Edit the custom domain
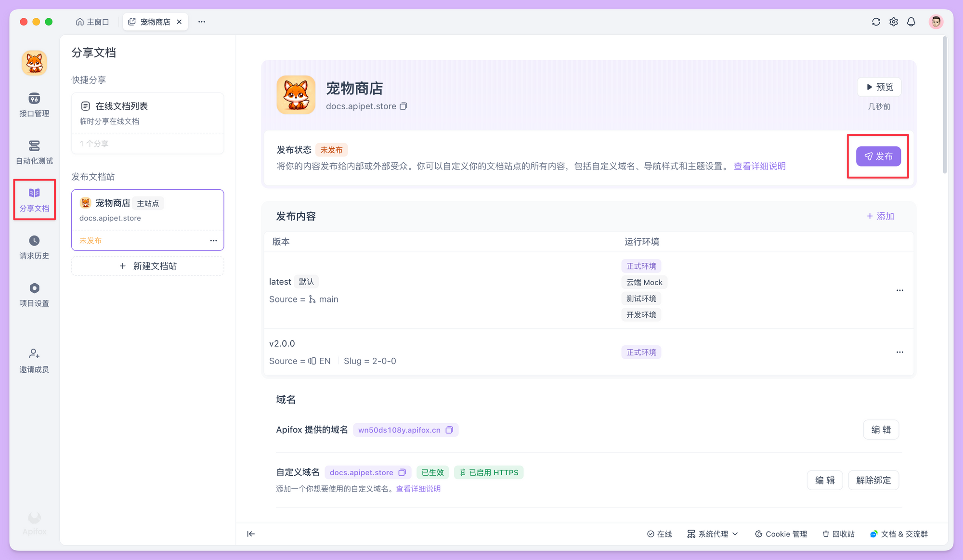The image size is (963, 560). [825, 480]
